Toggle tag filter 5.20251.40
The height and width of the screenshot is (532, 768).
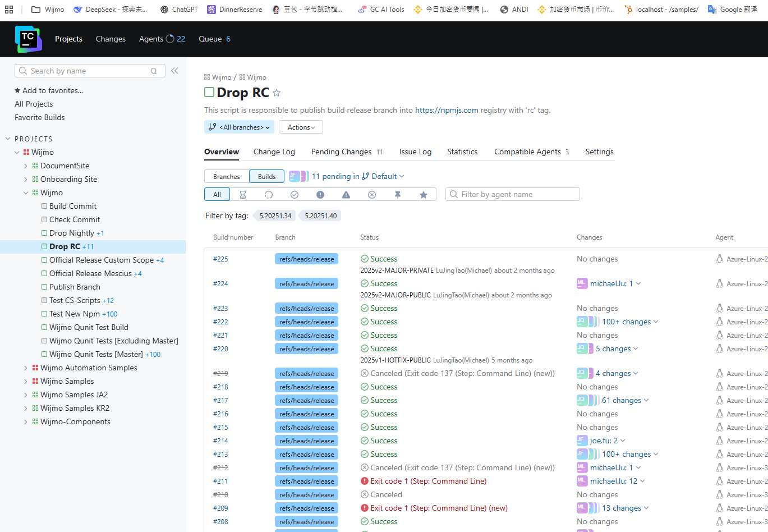click(321, 216)
